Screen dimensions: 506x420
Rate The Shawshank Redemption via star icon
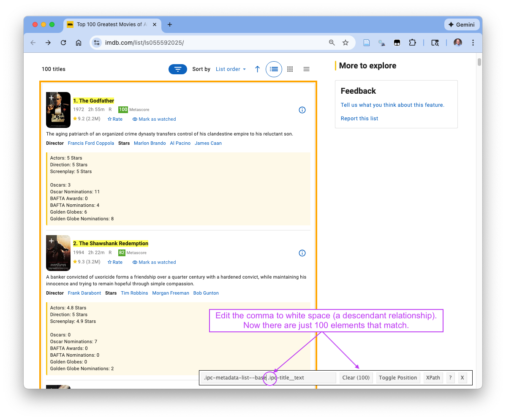coord(115,262)
